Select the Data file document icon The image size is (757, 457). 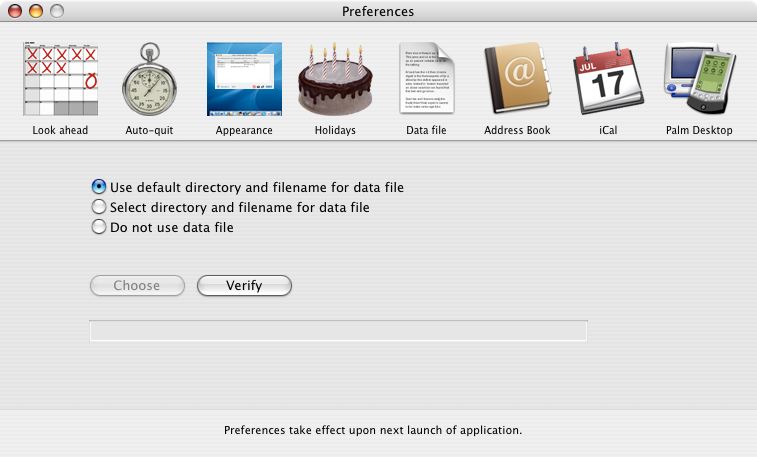426,80
